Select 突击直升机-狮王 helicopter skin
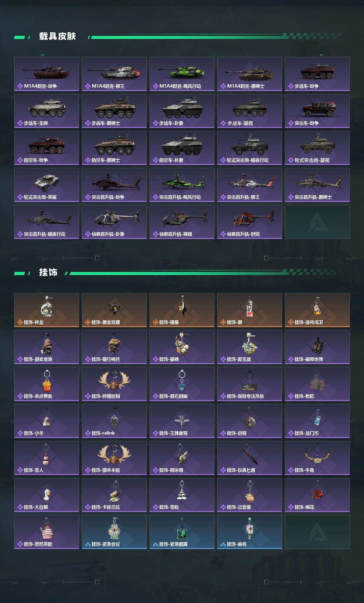The image size is (364, 603). pyautogui.click(x=250, y=185)
